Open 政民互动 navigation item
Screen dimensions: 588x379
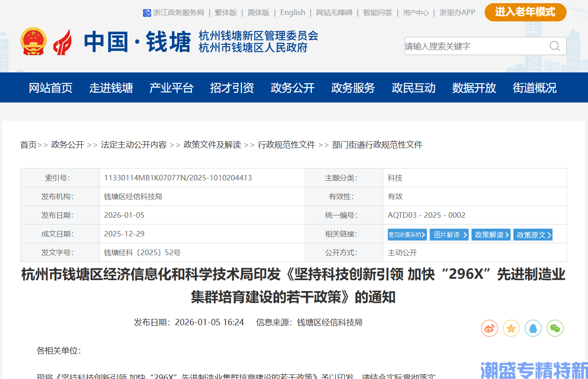pyautogui.click(x=414, y=88)
